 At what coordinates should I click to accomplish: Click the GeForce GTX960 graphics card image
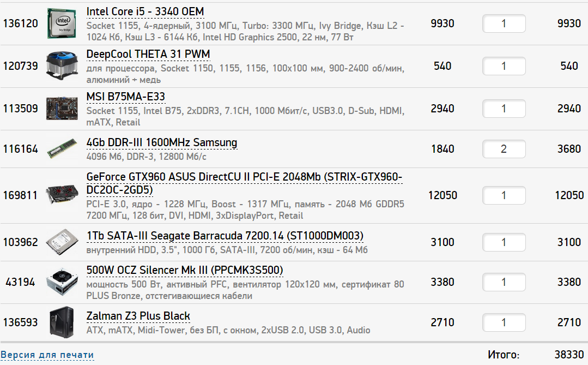(x=60, y=195)
